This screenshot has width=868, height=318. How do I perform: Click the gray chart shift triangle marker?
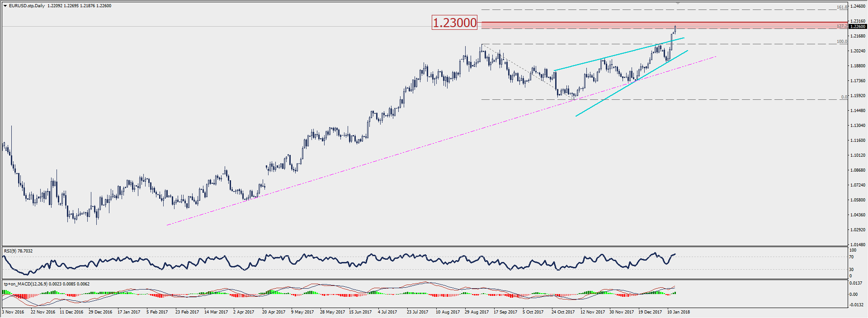(x=678, y=3)
